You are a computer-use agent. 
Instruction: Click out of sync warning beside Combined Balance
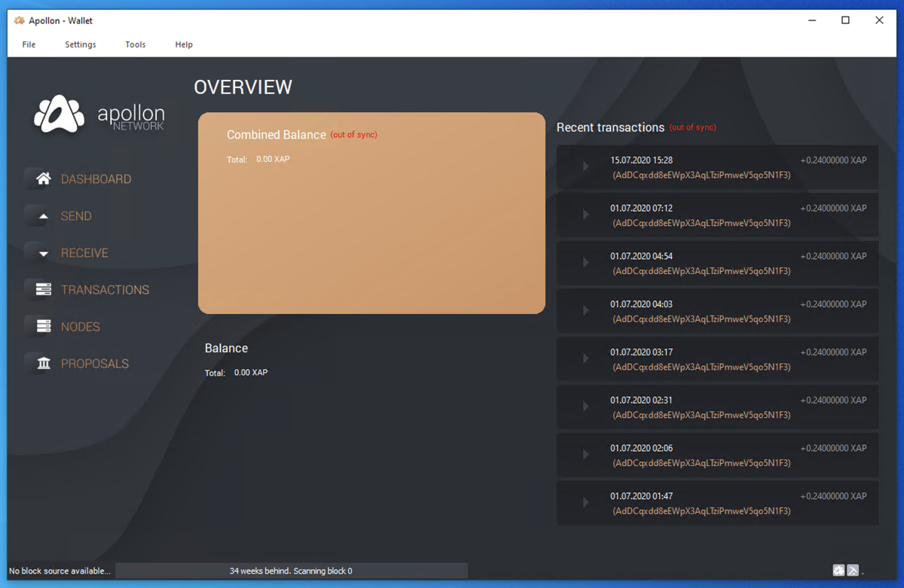pos(353,135)
